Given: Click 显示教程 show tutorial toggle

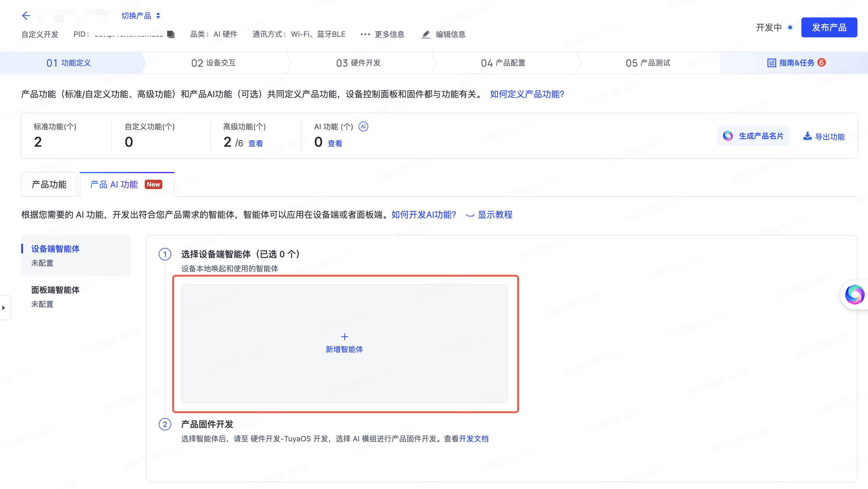Looking at the screenshot, I should (x=489, y=215).
